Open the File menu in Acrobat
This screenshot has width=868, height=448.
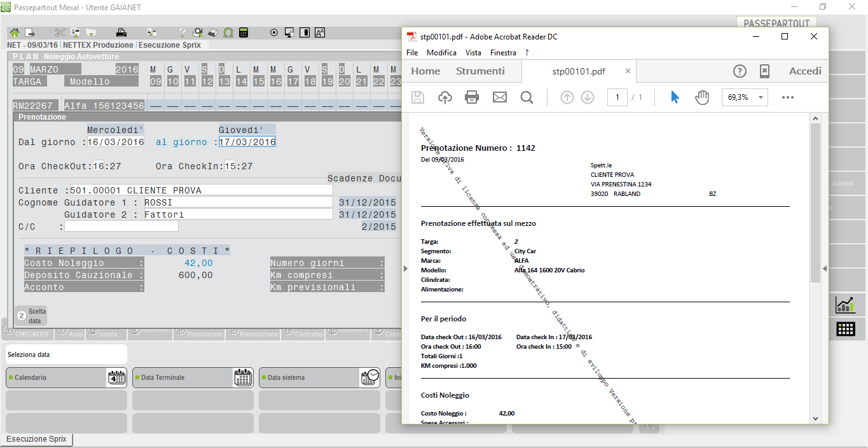coord(412,53)
